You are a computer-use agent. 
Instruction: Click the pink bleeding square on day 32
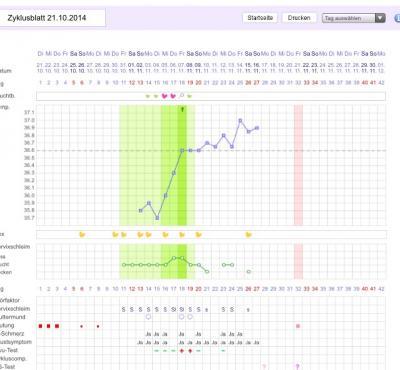pos(298,326)
